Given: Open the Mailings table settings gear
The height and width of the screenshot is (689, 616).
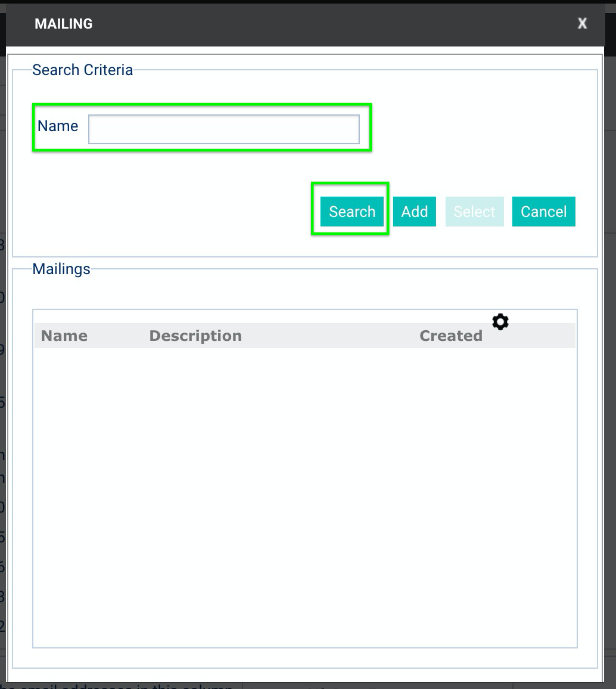Looking at the screenshot, I should [x=500, y=322].
